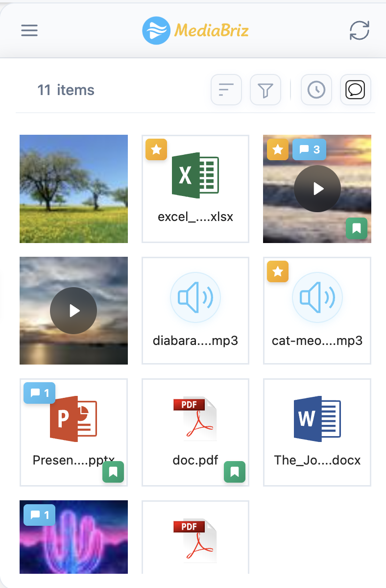386x588 pixels.
Task: Toggle the star favorite on the sunset video
Action: (x=278, y=150)
